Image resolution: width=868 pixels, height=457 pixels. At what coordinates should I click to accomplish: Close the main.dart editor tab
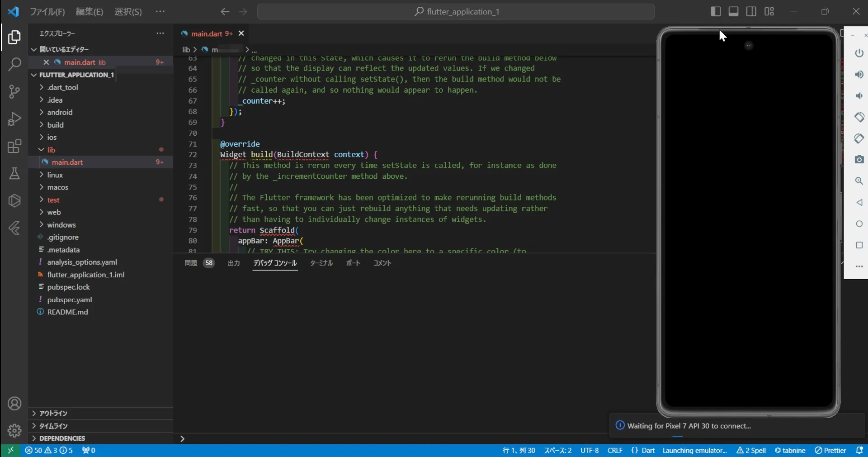(x=241, y=33)
